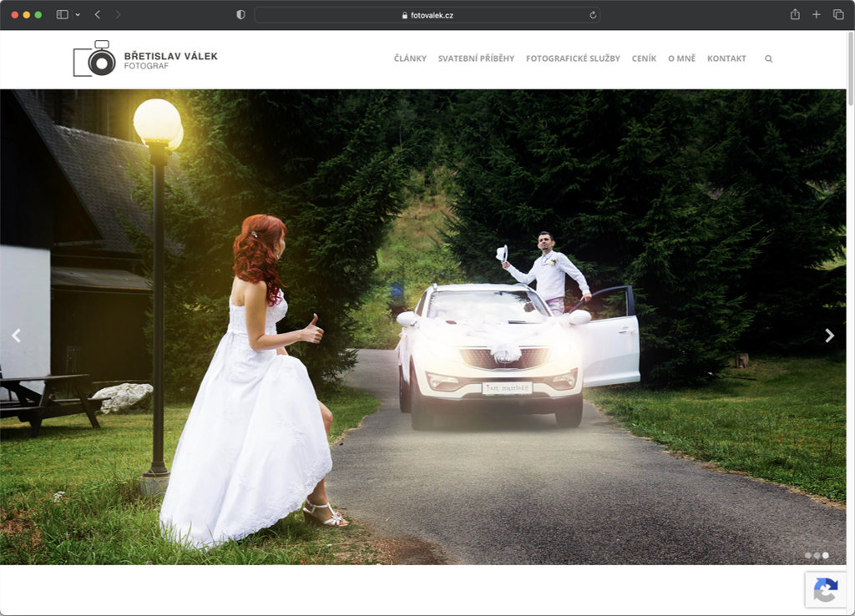Select the third slider dot
855x616 pixels.
click(x=826, y=555)
